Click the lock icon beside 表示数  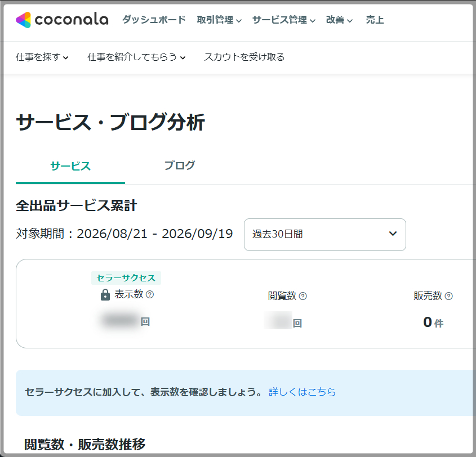pos(105,294)
